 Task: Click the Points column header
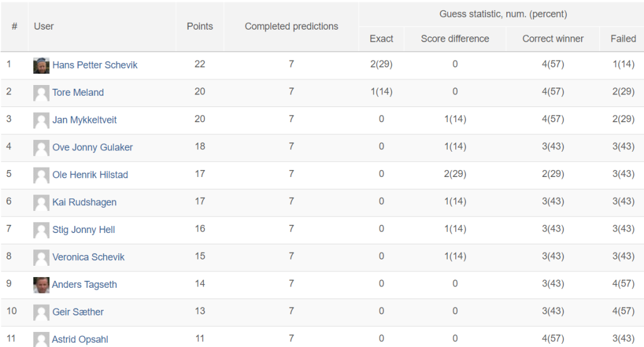(x=199, y=26)
